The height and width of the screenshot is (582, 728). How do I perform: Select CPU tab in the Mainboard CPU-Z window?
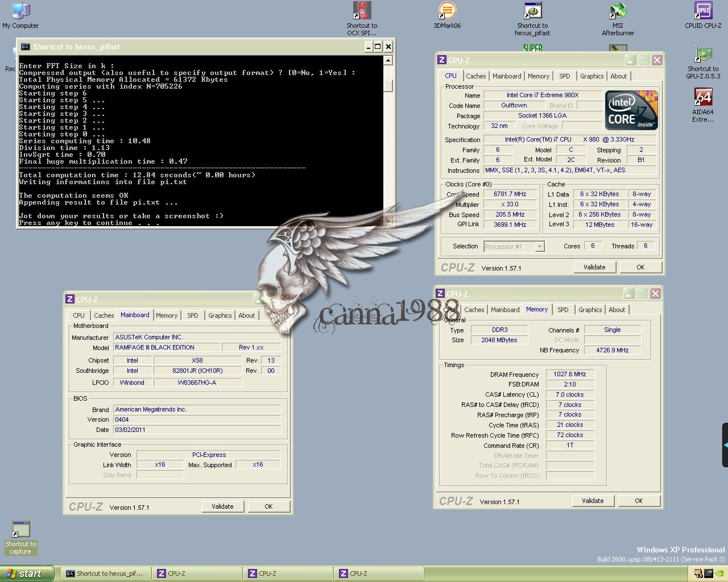point(79,315)
